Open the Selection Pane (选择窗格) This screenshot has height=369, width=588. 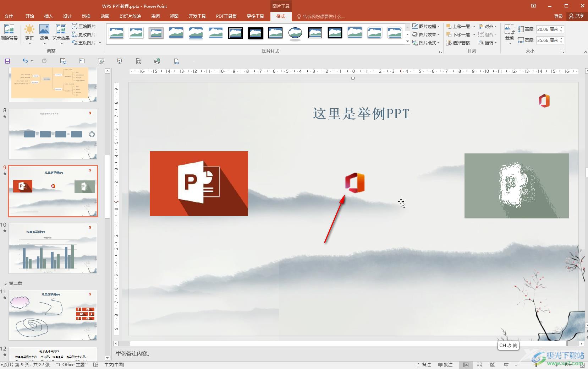pyautogui.click(x=458, y=43)
